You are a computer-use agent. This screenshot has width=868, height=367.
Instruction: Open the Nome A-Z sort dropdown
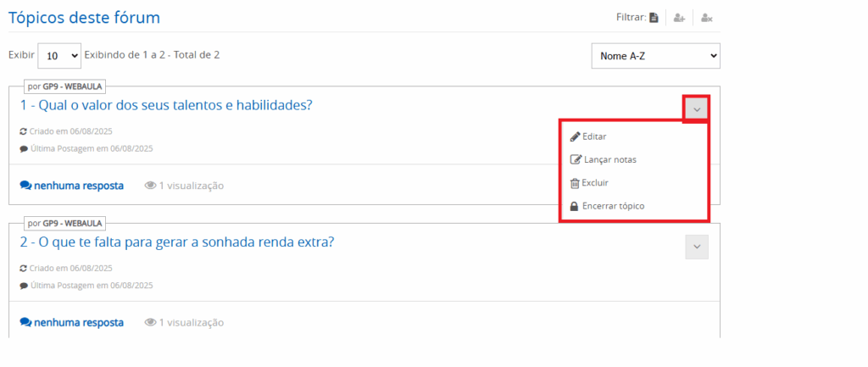(655, 57)
